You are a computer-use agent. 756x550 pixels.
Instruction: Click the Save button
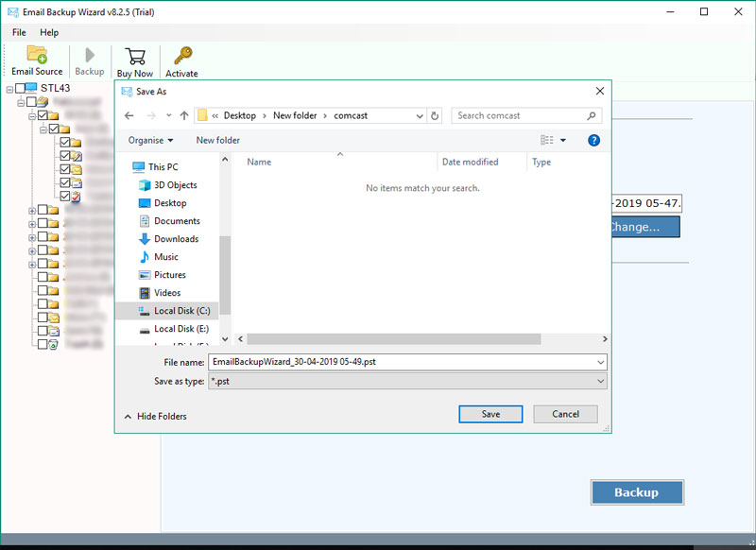490,414
